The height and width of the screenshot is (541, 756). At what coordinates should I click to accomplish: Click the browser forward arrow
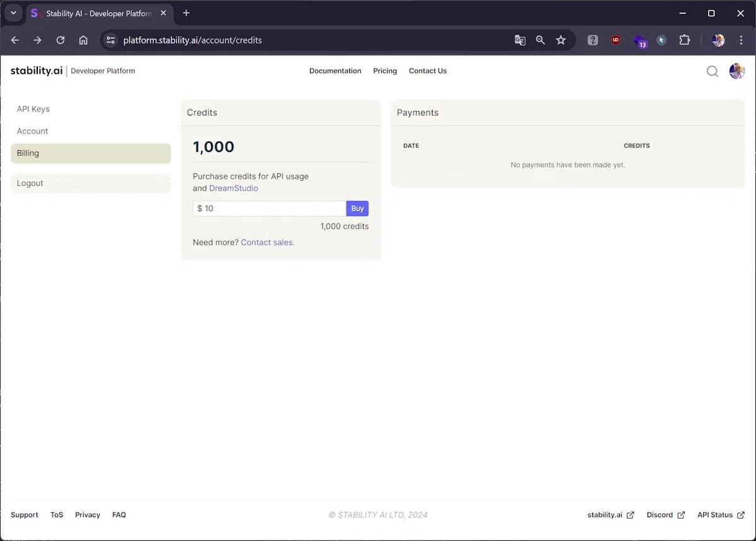38,40
